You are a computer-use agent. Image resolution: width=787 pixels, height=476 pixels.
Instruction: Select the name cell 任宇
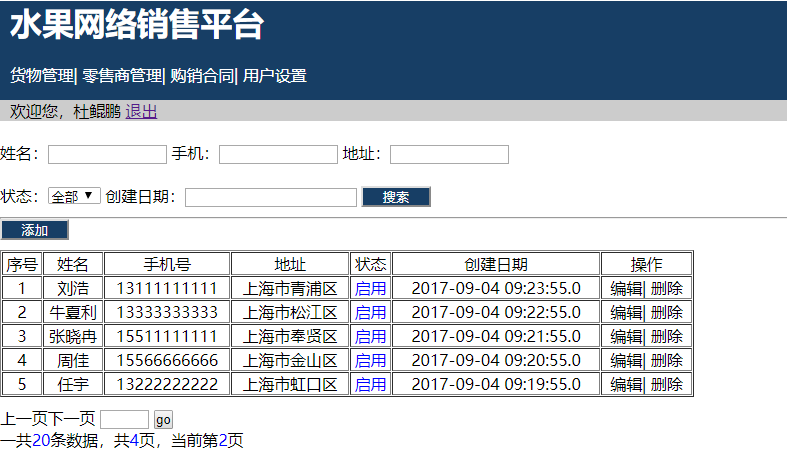tap(73, 385)
